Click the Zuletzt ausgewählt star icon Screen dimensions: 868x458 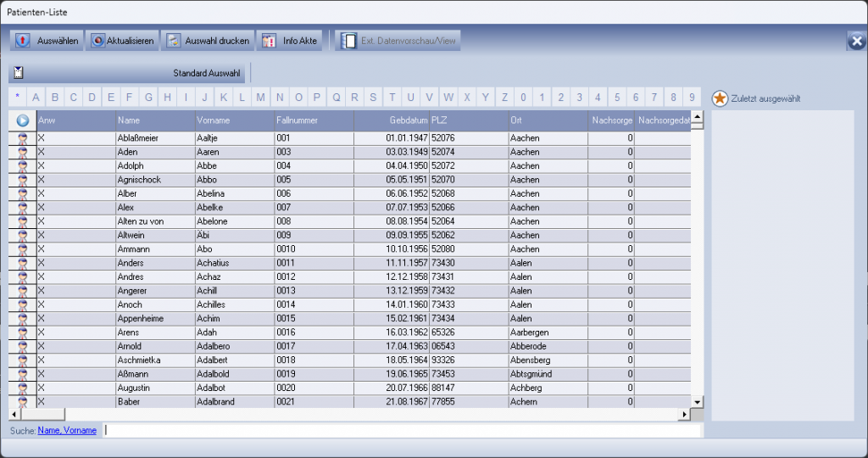tap(720, 98)
